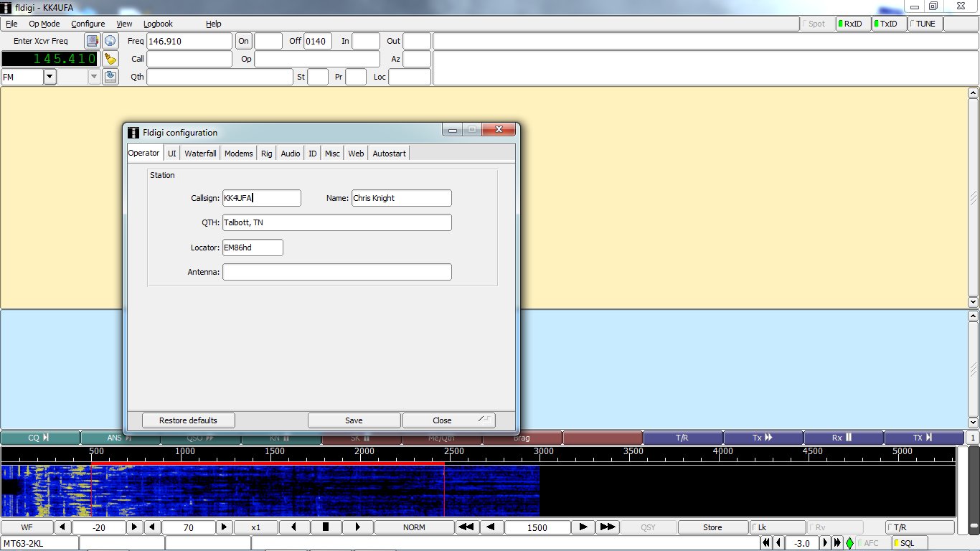The width and height of the screenshot is (980, 551).
Task: Switch to the Misc tab
Action: coord(332,154)
